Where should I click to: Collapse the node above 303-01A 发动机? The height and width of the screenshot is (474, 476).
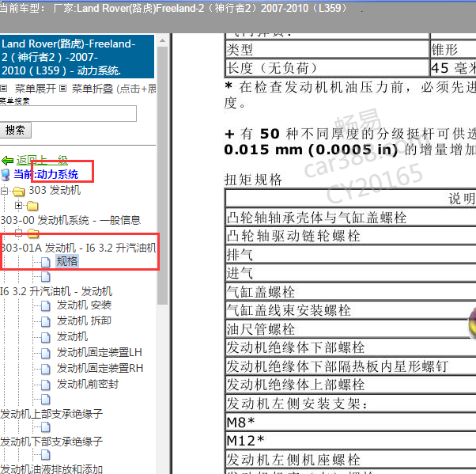(x=18, y=233)
